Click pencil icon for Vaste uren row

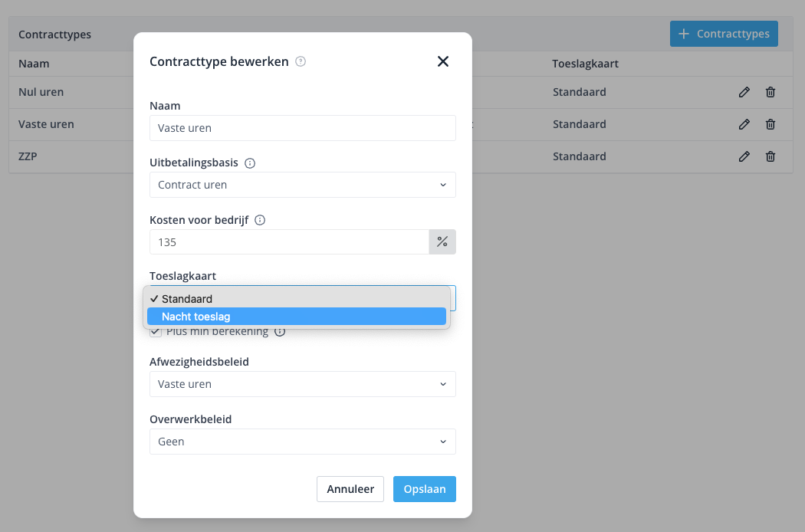(x=744, y=124)
